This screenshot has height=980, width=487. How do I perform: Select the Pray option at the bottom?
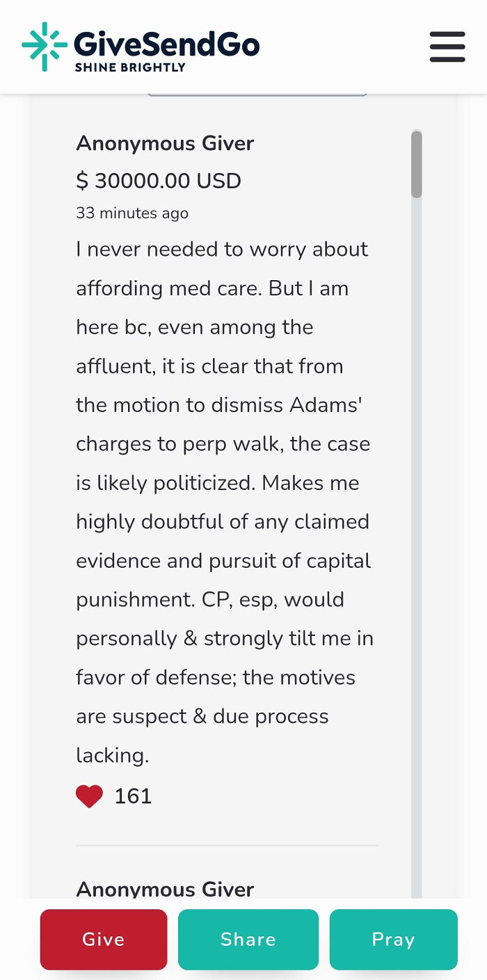393,939
